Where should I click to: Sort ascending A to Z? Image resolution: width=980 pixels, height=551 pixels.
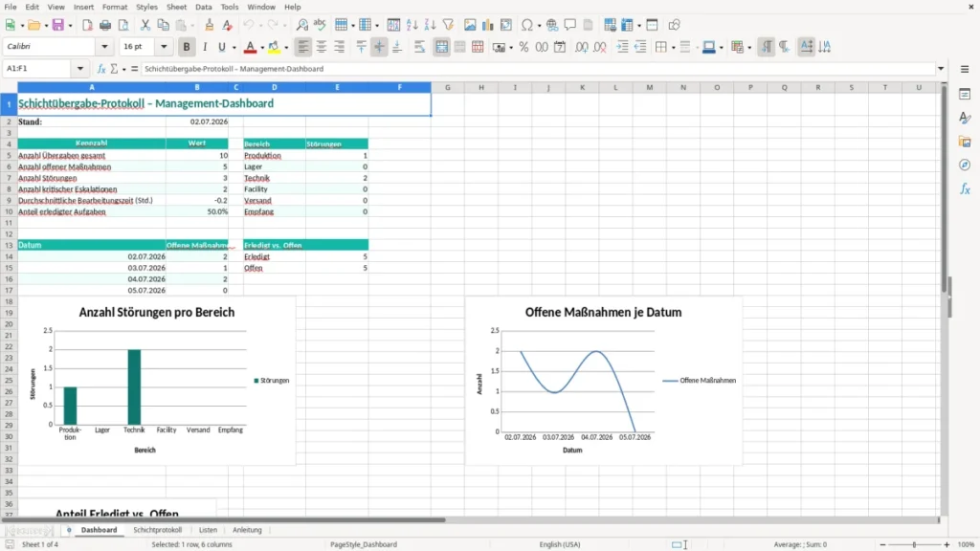[412, 25]
